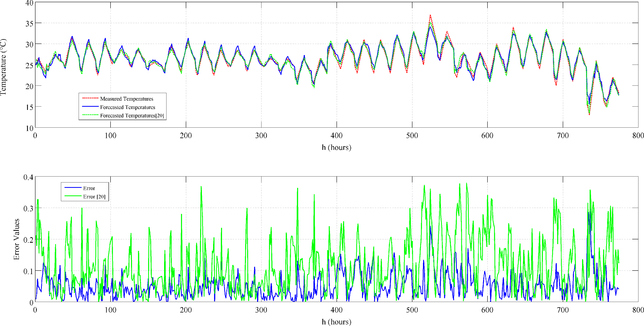The width and height of the screenshot is (644, 326).
Task: Click the 'Error' legend entry in bottom plot
Action: coord(89,188)
